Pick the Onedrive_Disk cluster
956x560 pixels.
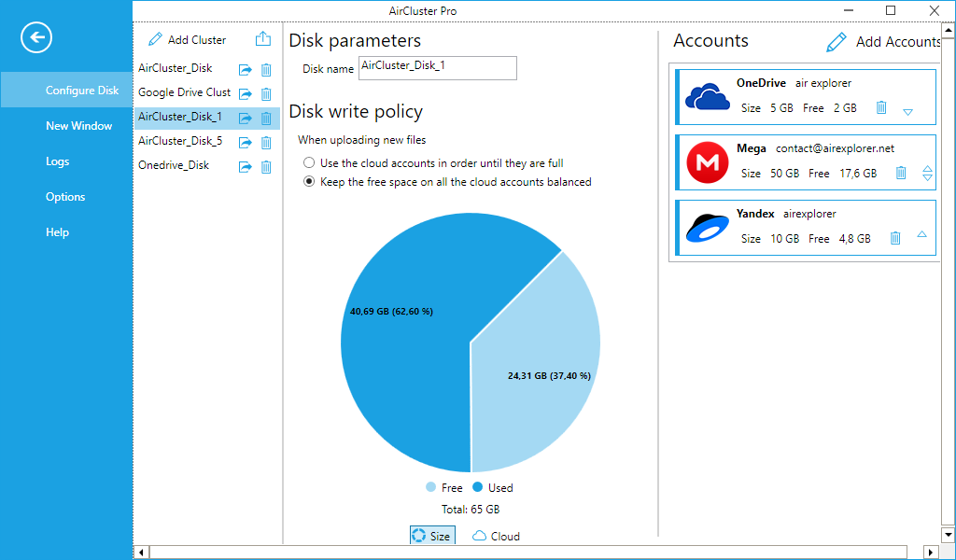tap(174, 165)
